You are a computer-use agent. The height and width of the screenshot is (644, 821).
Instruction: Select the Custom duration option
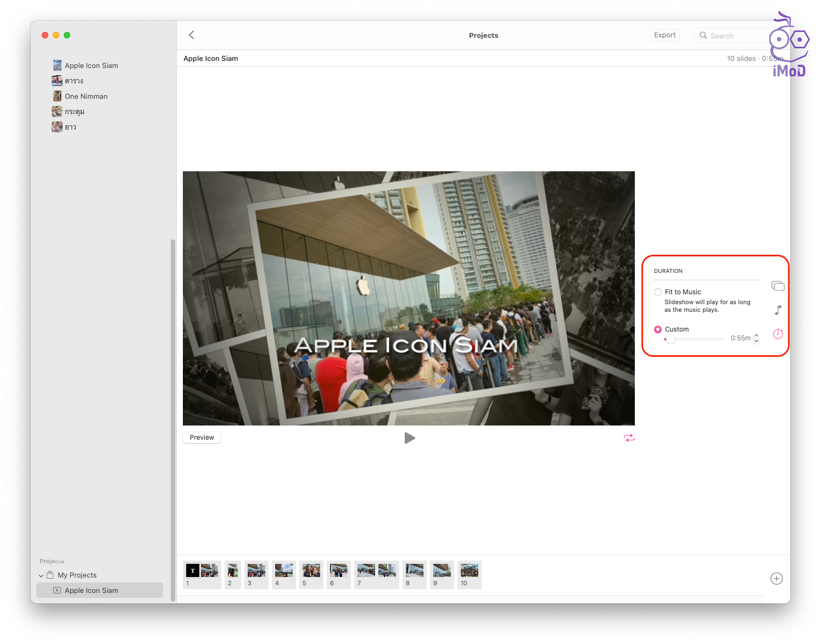(658, 329)
